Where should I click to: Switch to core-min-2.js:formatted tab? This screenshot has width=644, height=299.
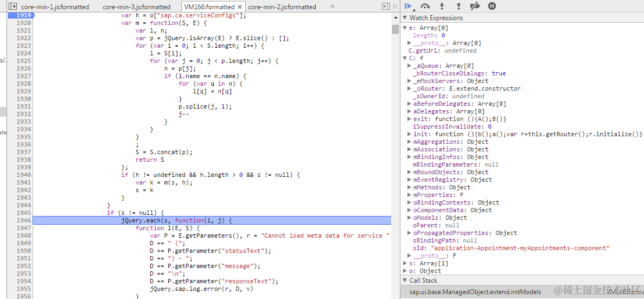(x=282, y=7)
